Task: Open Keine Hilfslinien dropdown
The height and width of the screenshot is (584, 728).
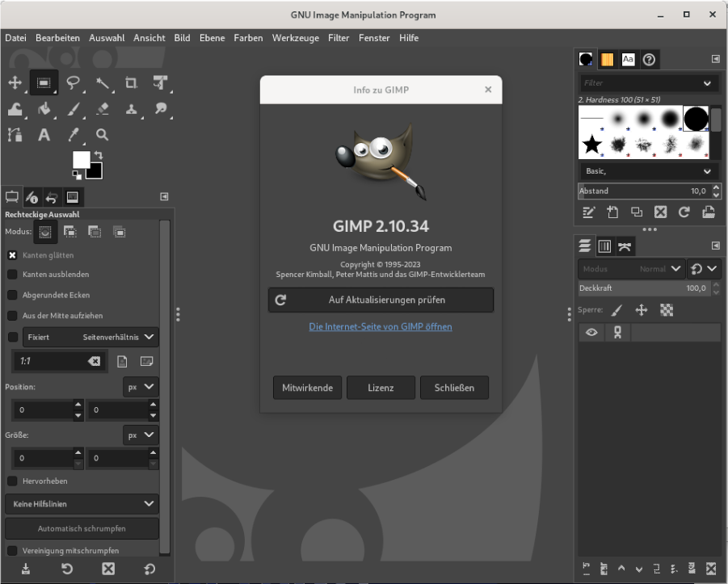Action: [82, 504]
